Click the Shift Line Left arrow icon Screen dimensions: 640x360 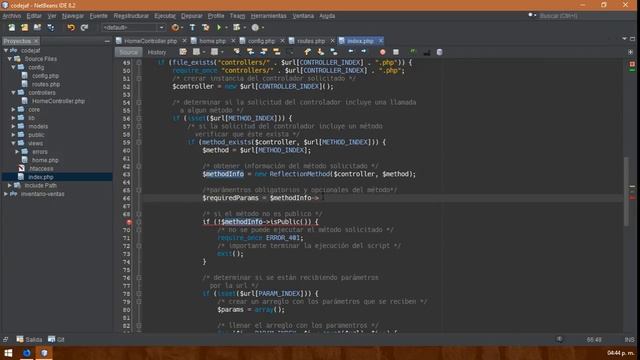coord(350,52)
